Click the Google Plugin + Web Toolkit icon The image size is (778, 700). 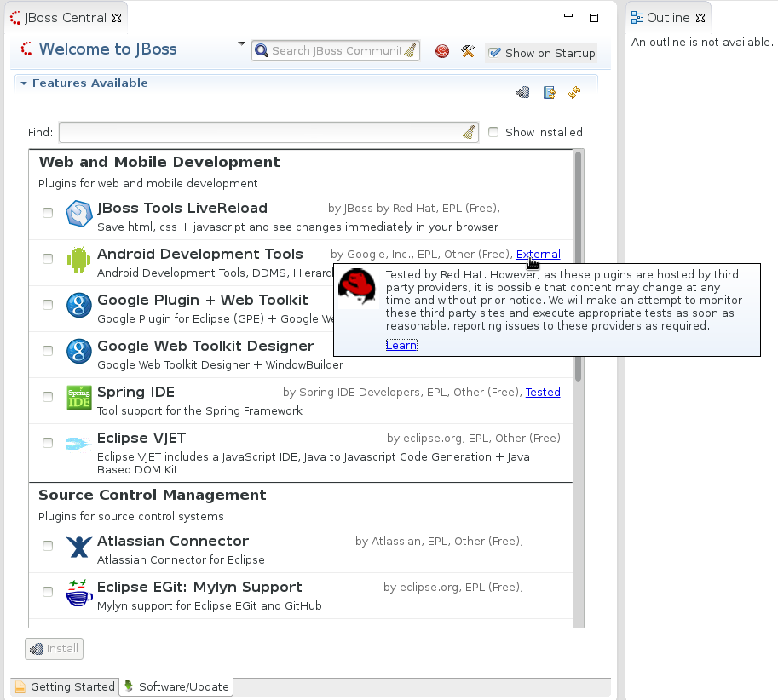(79, 306)
